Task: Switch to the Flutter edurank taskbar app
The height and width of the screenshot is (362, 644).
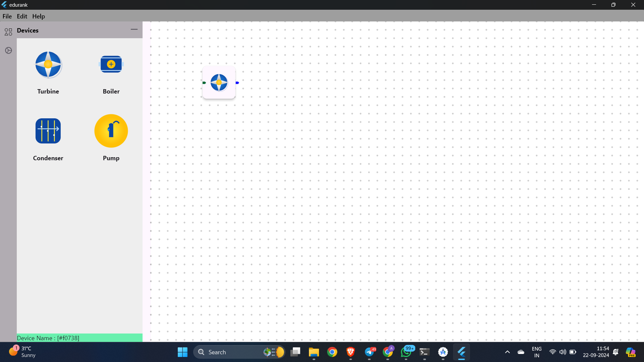Action: (x=462, y=352)
